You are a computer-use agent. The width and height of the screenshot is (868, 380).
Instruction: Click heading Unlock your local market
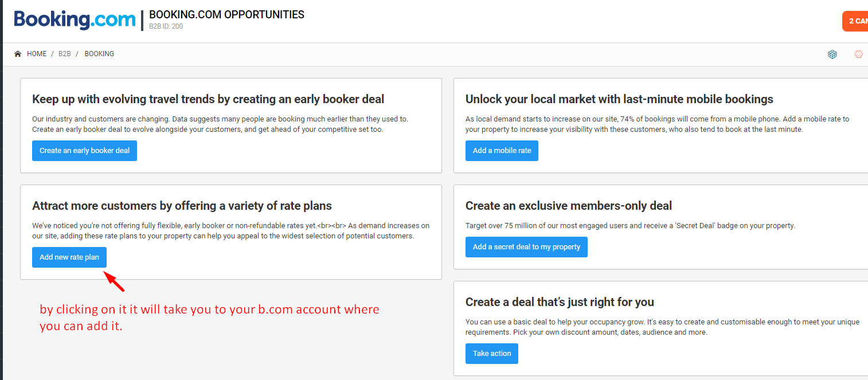[x=619, y=99]
